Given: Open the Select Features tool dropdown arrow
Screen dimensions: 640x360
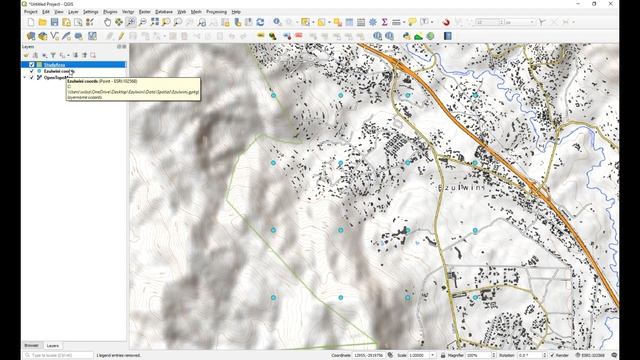Looking at the screenshot, I should (x=313, y=22).
